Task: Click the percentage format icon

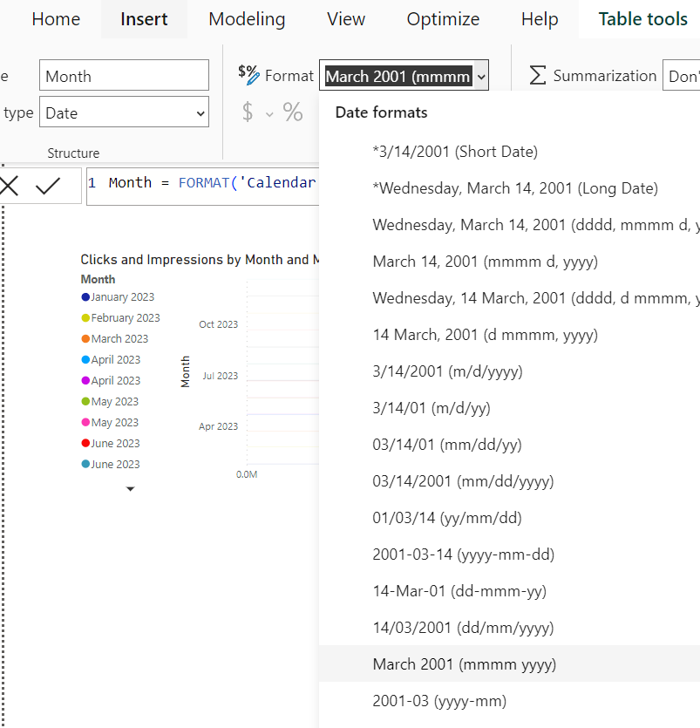Action: (x=293, y=112)
